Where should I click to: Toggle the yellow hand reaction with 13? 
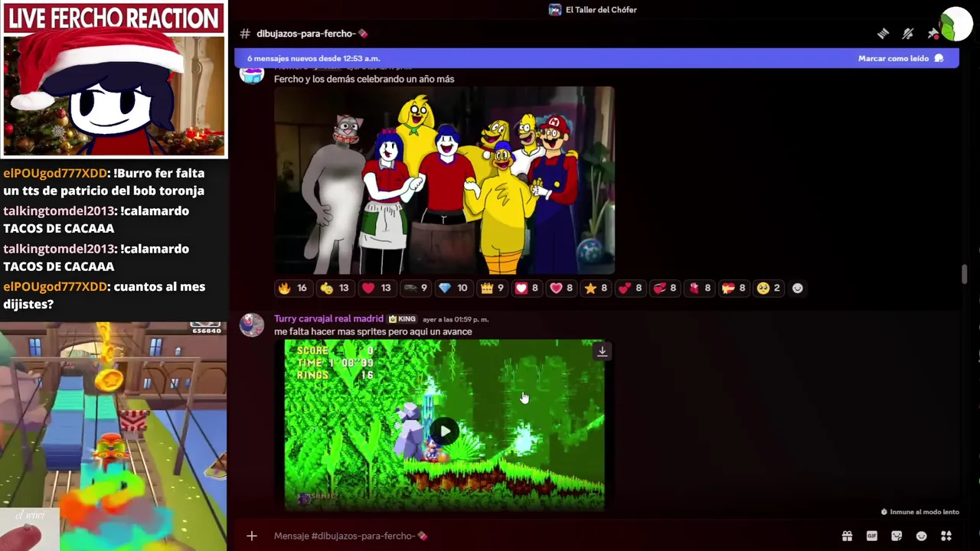pos(335,288)
